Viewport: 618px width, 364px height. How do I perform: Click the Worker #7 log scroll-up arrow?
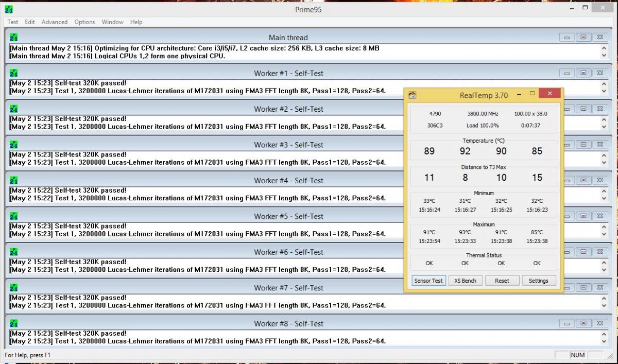click(x=605, y=298)
